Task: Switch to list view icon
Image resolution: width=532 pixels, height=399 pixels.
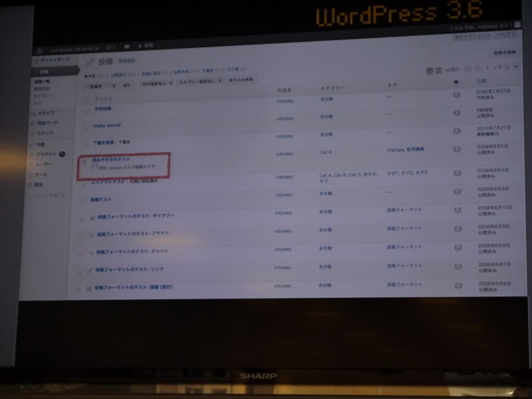Action: pyautogui.click(x=430, y=71)
